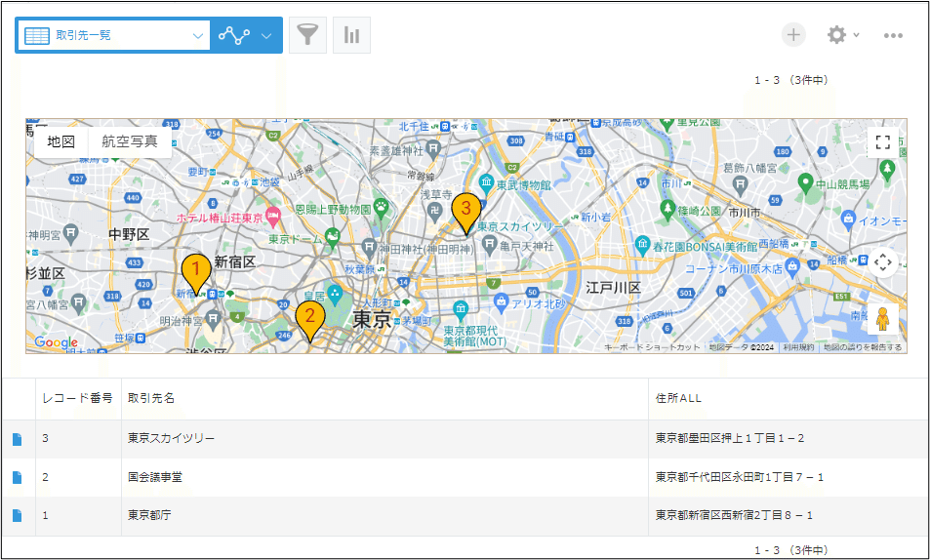Open the three-dot options menu
Screen dimensions: 930x560
(893, 35)
